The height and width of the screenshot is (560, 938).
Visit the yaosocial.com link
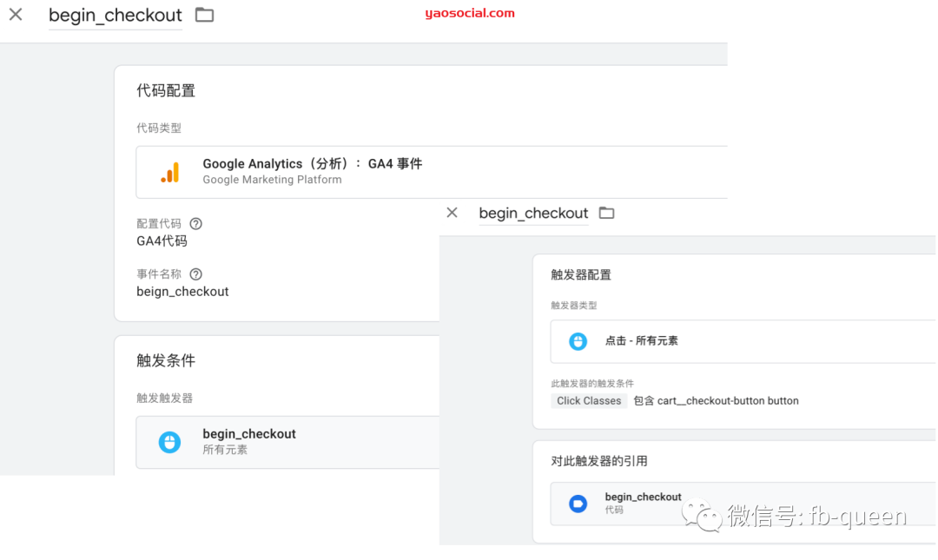click(x=470, y=13)
